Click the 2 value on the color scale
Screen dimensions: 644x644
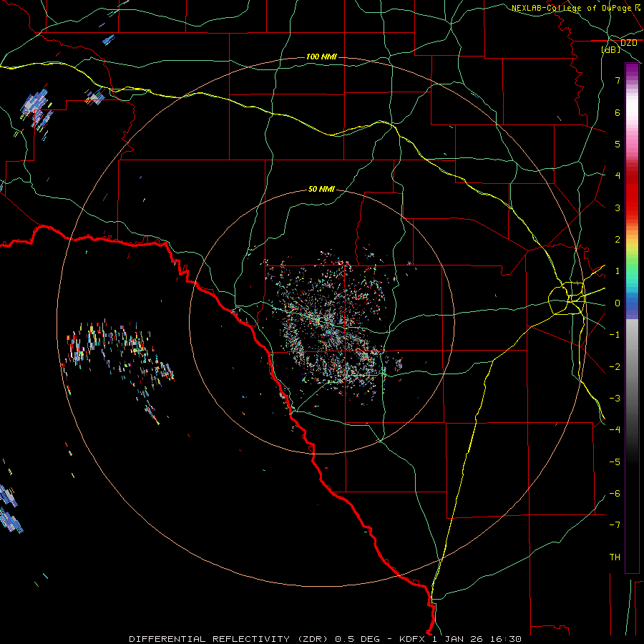(618, 240)
